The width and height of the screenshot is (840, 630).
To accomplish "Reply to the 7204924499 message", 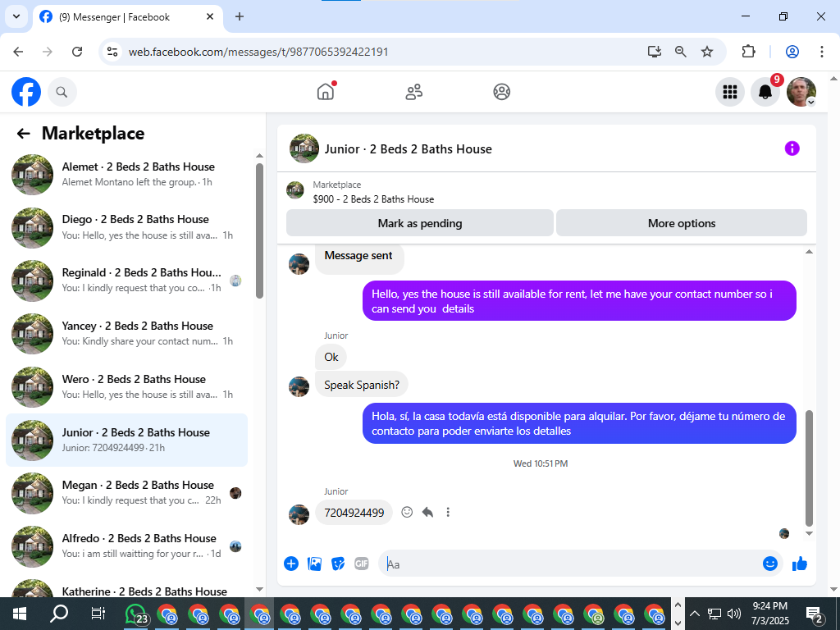I will click(x=427, y=512).
